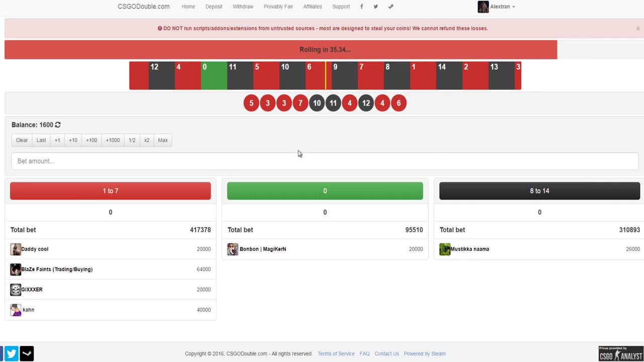644x362 pixels.
Task: Click the green 0 tile on the roulette strip
Action: click(x=214, y=75)
